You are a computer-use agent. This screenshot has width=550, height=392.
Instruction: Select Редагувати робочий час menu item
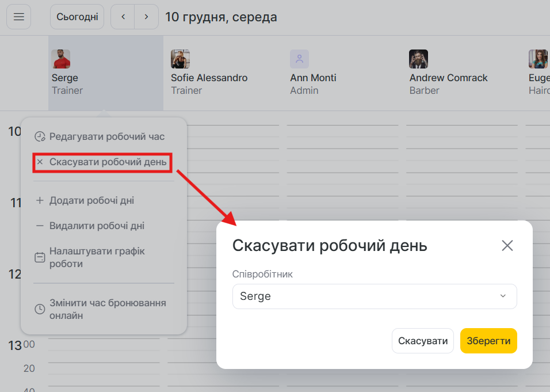(x=107, y=136)
